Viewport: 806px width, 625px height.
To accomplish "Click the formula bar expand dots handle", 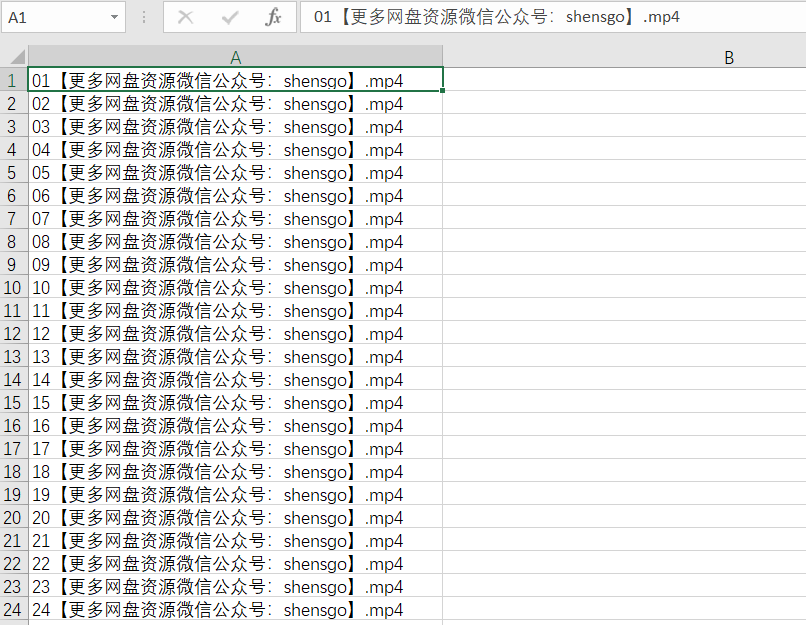I will pos(144,17).
